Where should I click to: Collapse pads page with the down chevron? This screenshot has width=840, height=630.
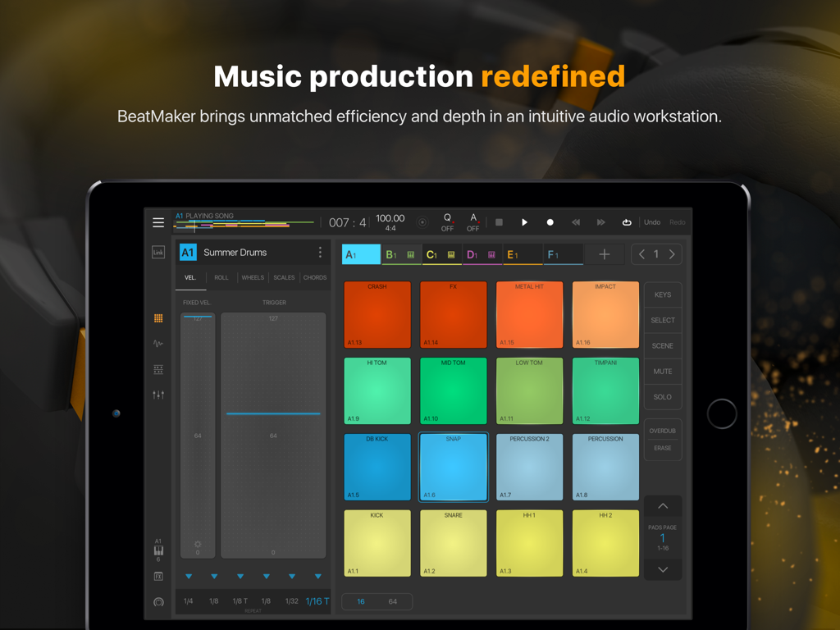click(x=663, y=568)
